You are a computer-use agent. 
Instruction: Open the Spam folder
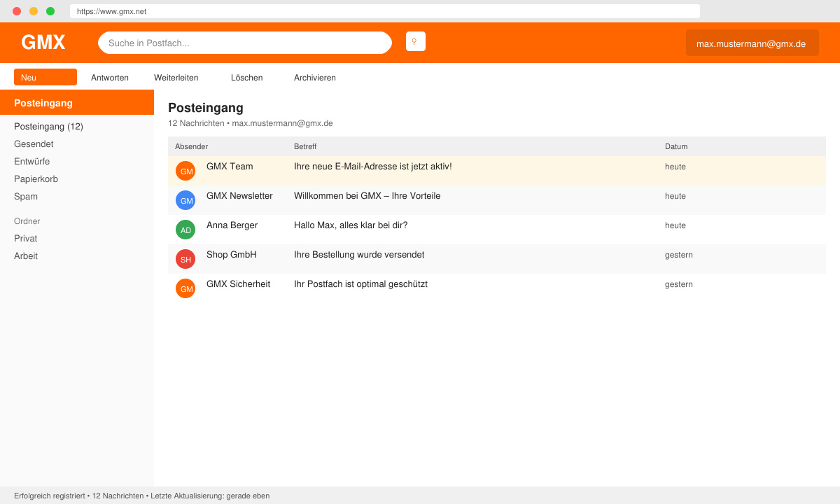[26, 197]
